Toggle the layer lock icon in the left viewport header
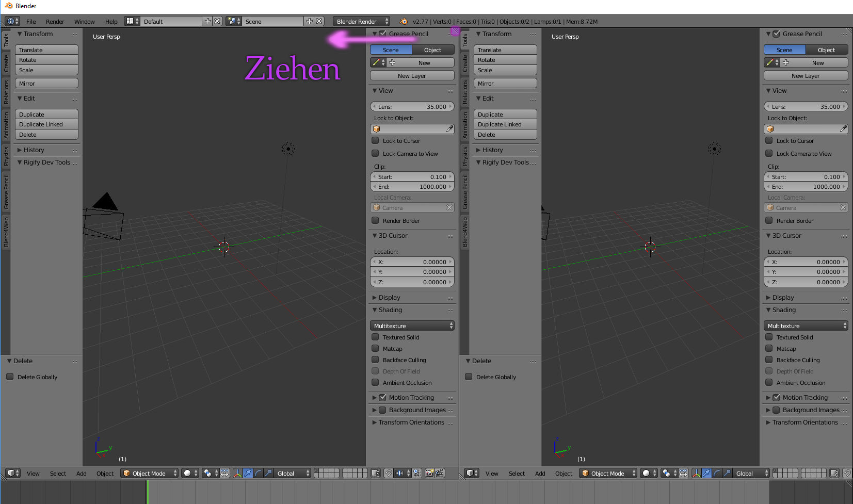This screenshot has width=853, height=504. [376, 473]
